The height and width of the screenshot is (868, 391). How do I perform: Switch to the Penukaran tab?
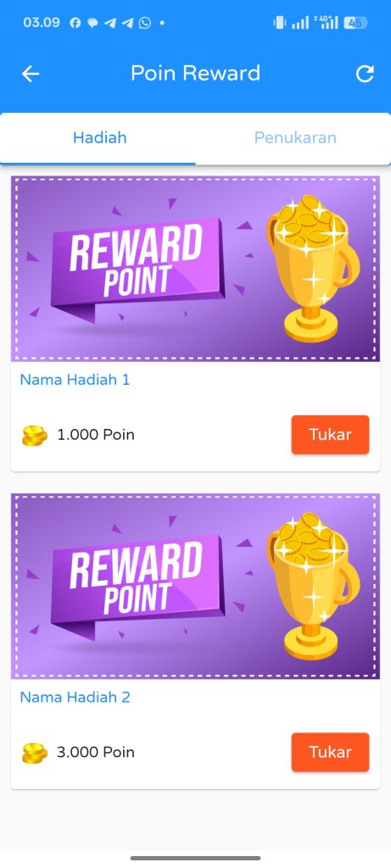295,137
